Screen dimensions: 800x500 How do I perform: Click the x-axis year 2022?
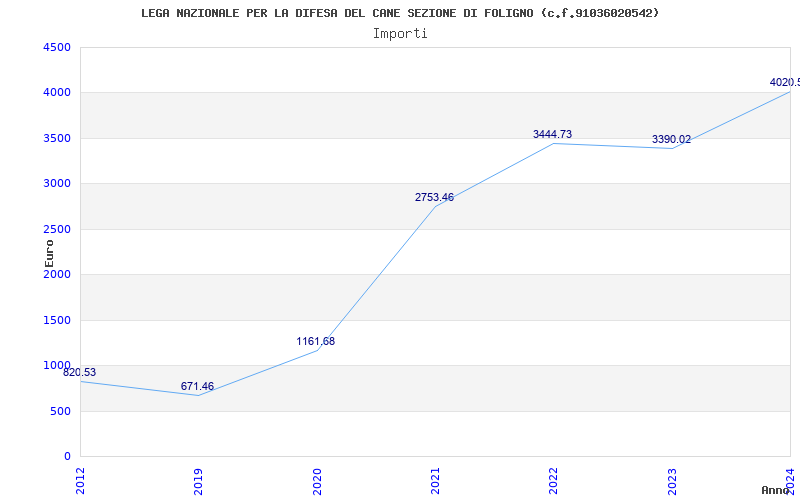[x=554, y=481]
